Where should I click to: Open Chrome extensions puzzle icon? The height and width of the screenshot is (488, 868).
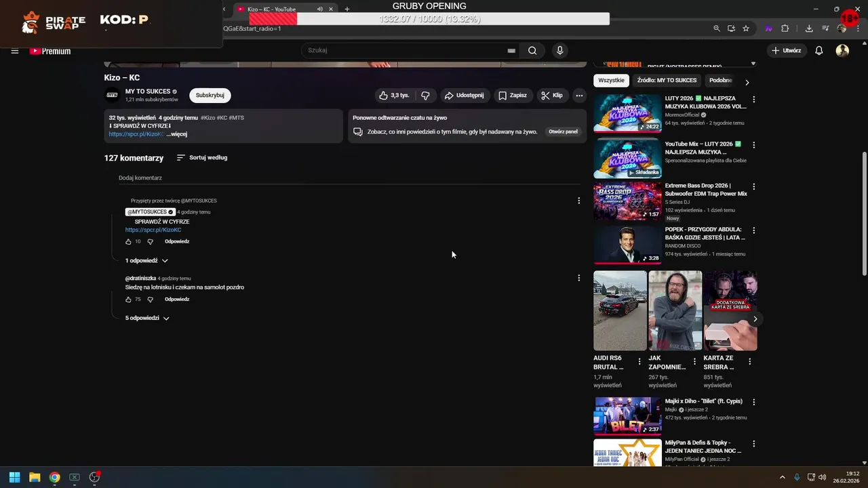785,28
